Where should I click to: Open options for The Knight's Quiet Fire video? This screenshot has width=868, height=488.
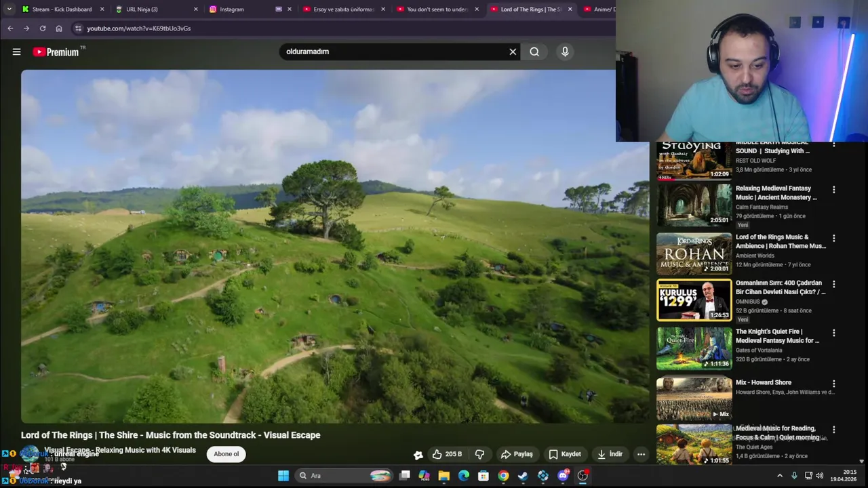pos(834,333)
